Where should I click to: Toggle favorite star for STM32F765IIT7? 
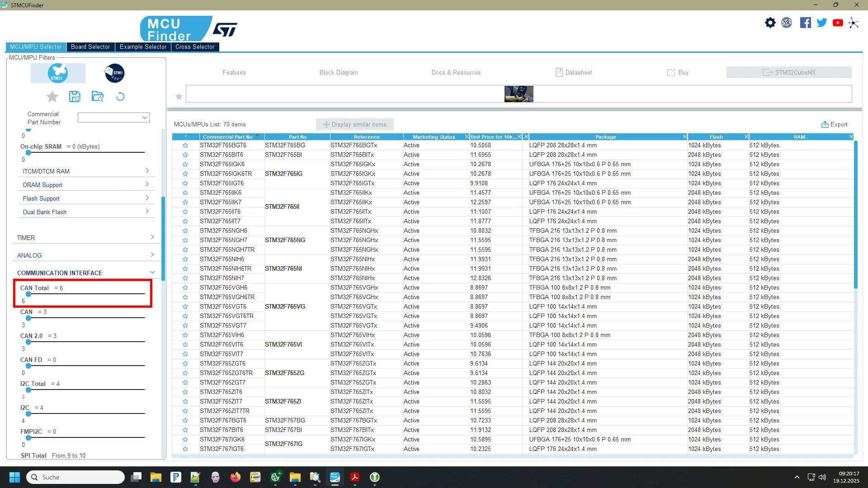[185, 221]
